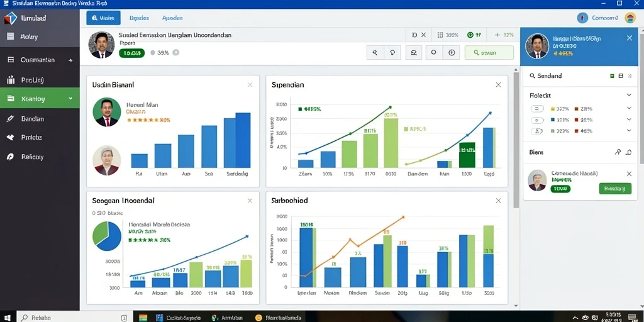The height and width of the screenshot is (322, 644).
Task: Click the Relicory icon in the left sidebar
Action: [x=11, y=157]
